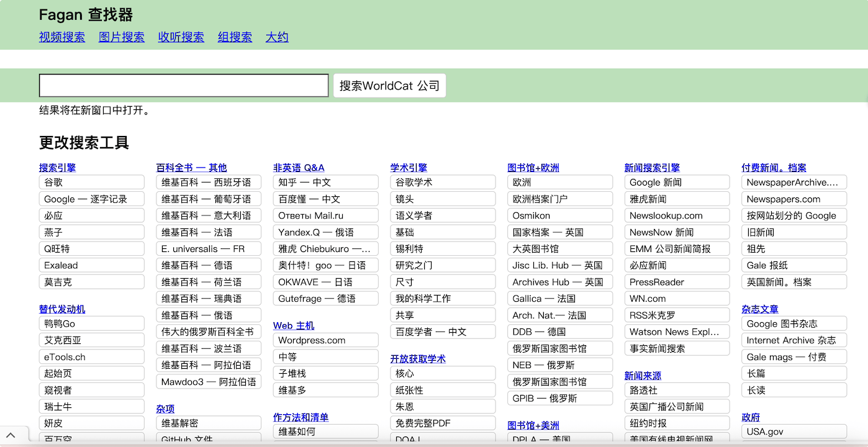This screenshot has width=868, height=447.
Task: Click the search text input field
Action: [184, 86]
